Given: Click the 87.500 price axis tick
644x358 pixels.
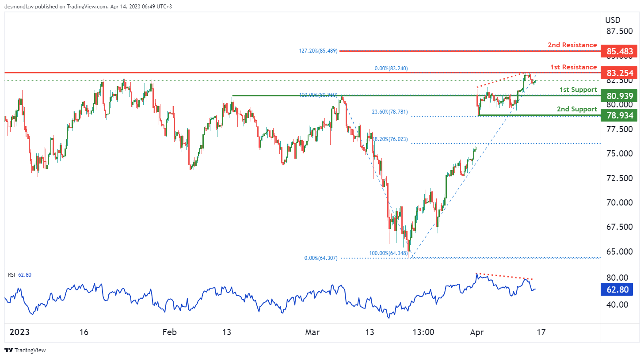Looking at the screenshot, I should point(619,31).
